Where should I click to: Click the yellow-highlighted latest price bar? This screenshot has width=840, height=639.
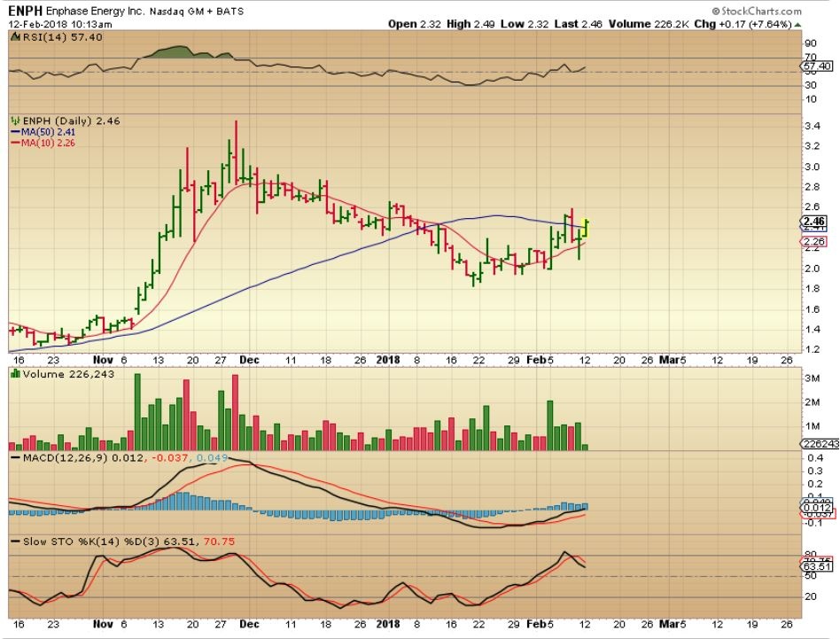tap(586, 227)
